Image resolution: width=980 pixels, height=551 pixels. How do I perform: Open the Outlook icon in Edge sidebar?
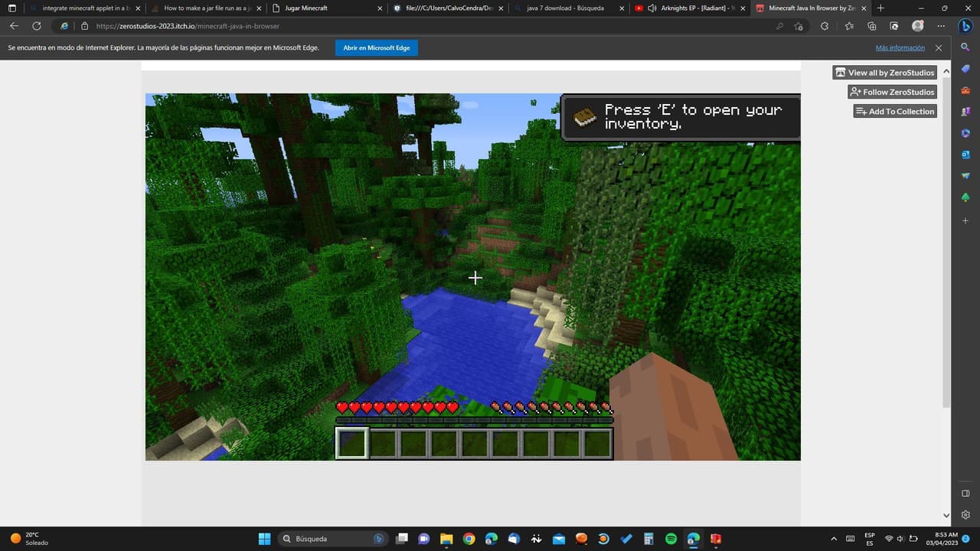(965, 155)
